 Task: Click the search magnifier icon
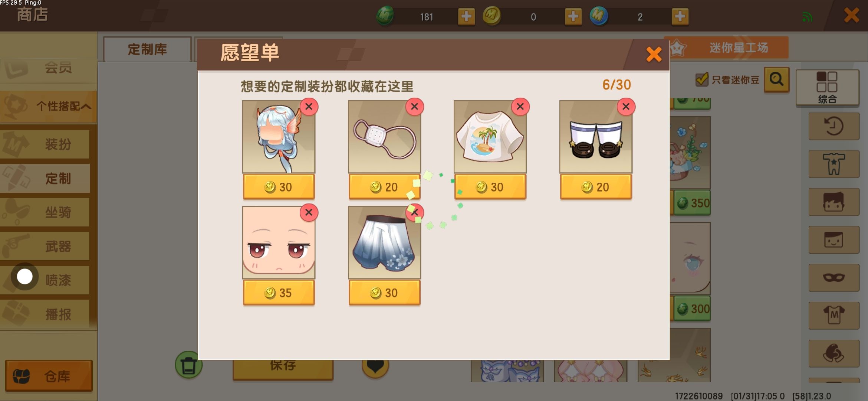776,79
